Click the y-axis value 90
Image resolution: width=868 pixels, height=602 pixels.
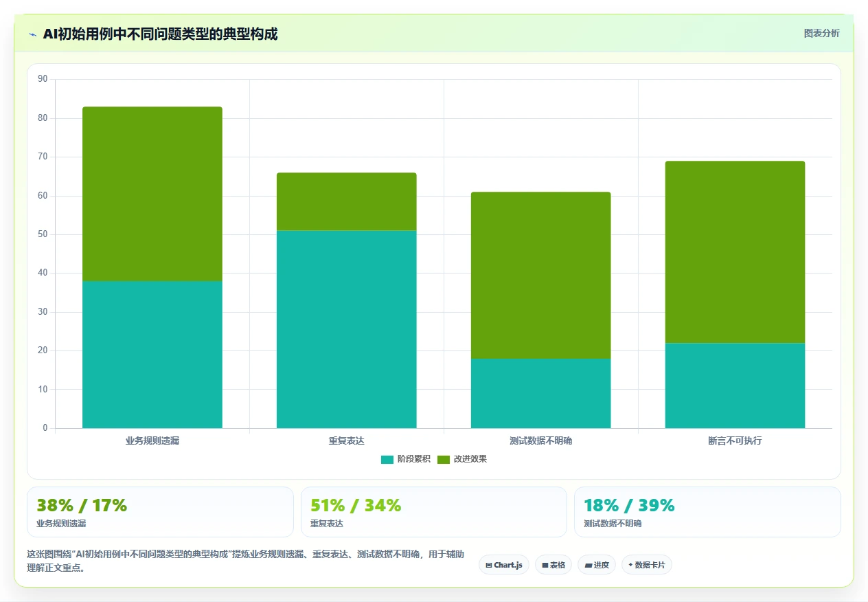tap(43, 79)
